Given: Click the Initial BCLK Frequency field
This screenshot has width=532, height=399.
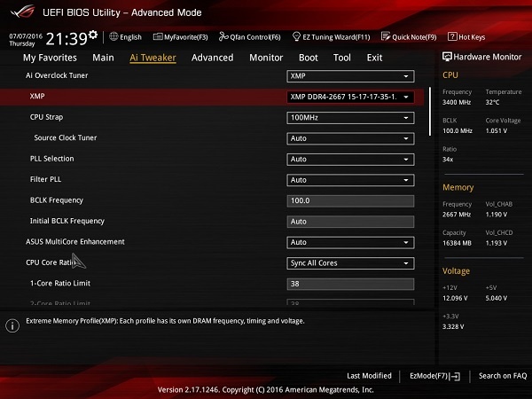Looking at the screenshot, I should click(350, 222).
